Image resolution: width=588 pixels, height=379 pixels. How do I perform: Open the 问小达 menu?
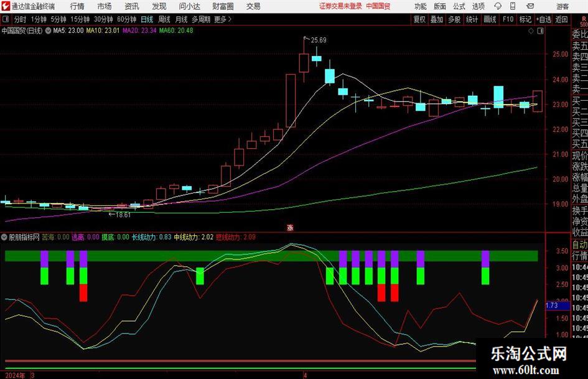(189, 6)
